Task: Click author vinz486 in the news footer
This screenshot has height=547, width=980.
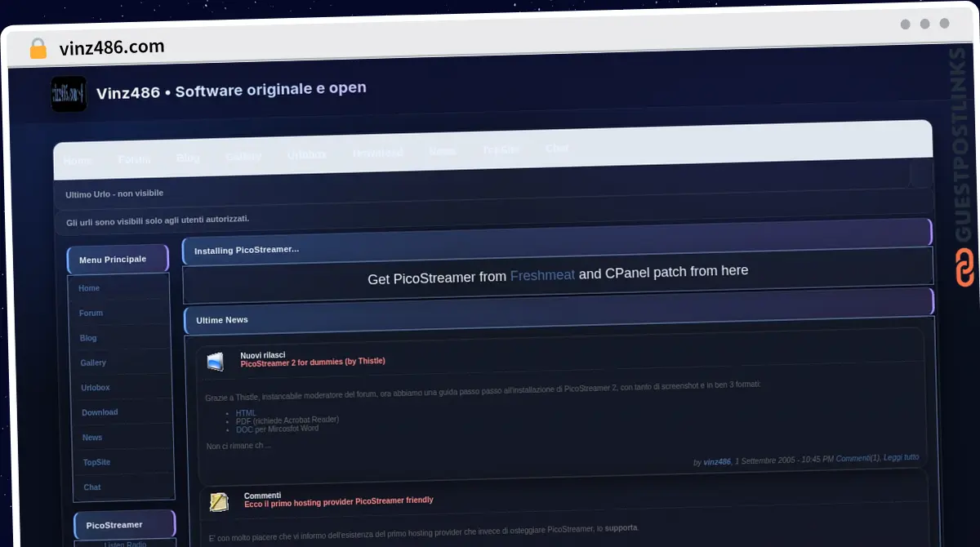Action: click(x=717, y=461)
